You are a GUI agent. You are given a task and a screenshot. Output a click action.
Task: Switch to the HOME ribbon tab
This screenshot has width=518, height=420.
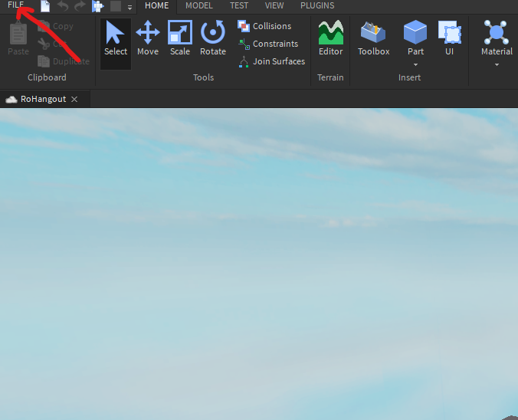[157, 5]
